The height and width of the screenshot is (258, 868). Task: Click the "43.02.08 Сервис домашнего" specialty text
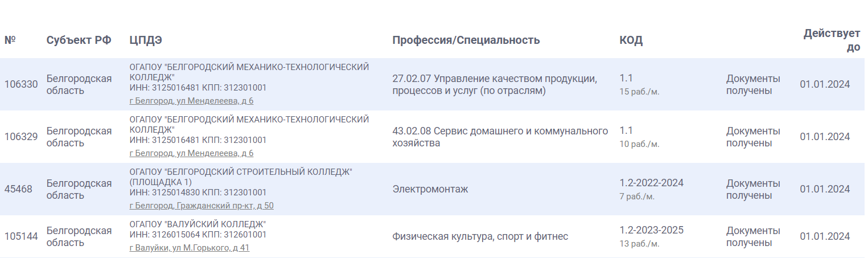coord(500,132)
